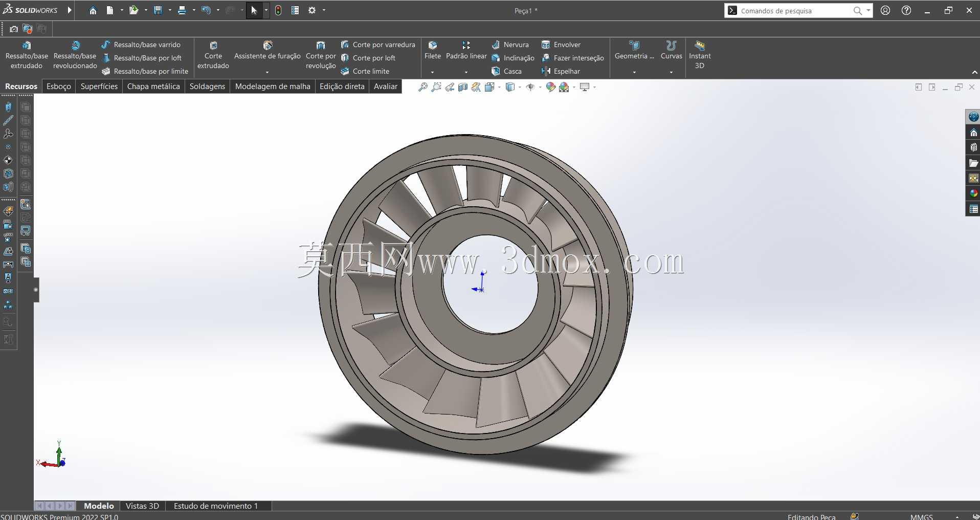Image resolution: width=980 pixels, height=520 pixels.
Task: Open the Chapa metálica tab
Action: (x=153, y=86)
